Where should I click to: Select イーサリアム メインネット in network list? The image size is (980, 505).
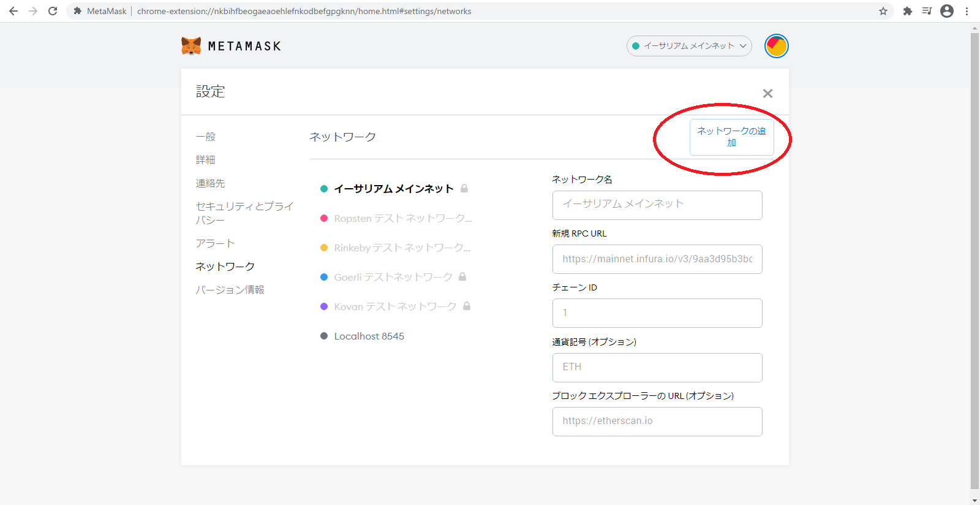pos(394,189)
